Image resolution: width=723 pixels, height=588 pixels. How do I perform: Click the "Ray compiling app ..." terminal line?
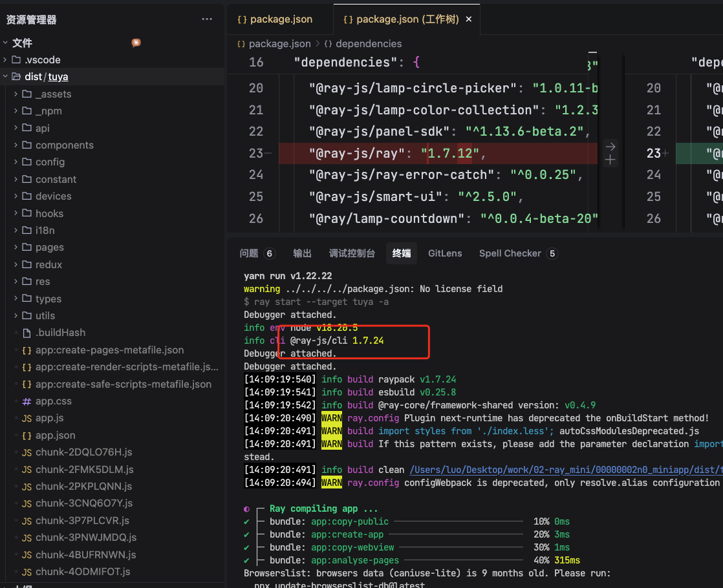324,509
